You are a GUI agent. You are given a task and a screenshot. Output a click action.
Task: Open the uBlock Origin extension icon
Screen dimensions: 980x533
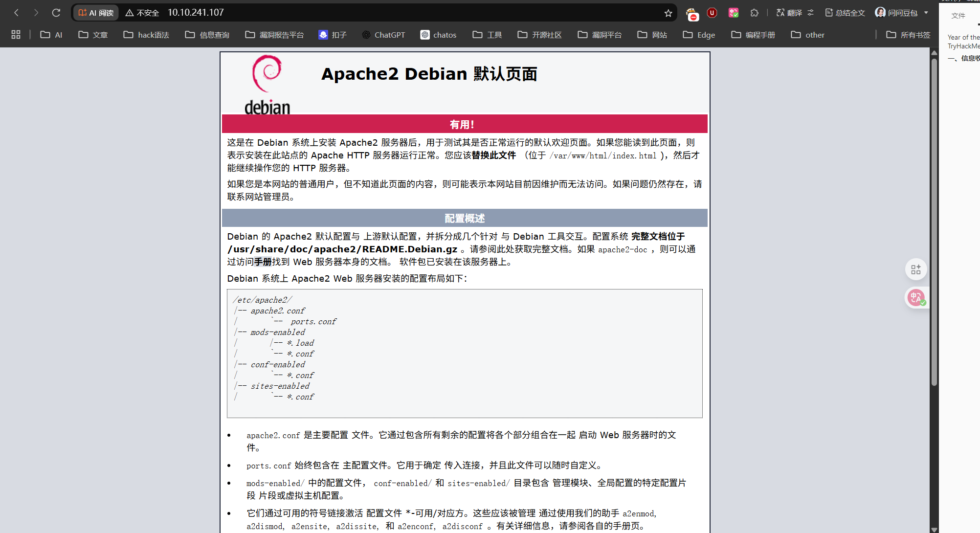712,13
